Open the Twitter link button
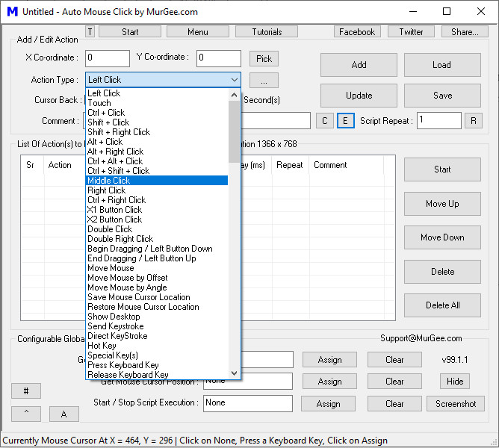The width and height of the screenshot is (499, 448). click(x=411, y=32)
